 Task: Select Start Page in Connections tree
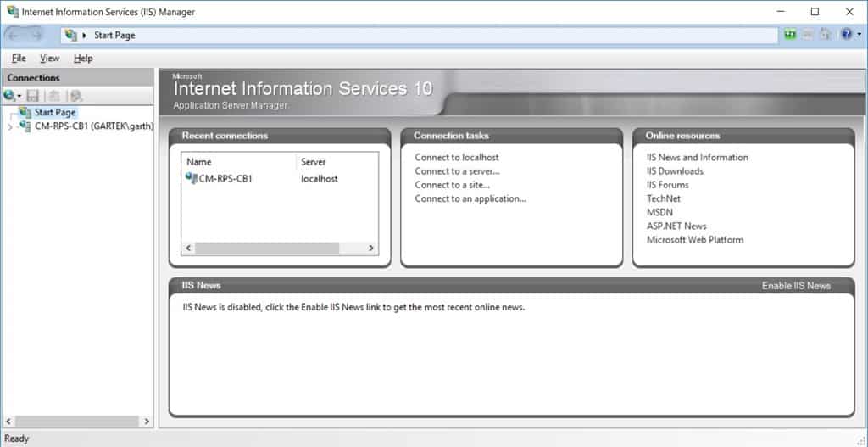55,113
